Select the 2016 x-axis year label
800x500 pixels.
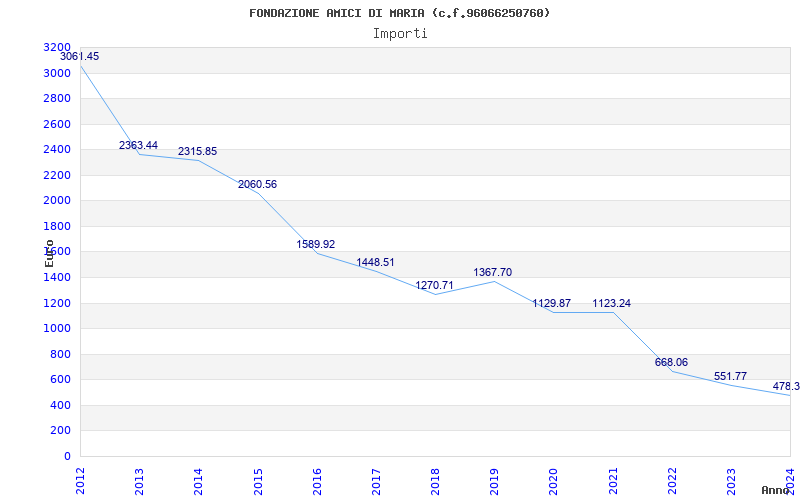[317, 481]
